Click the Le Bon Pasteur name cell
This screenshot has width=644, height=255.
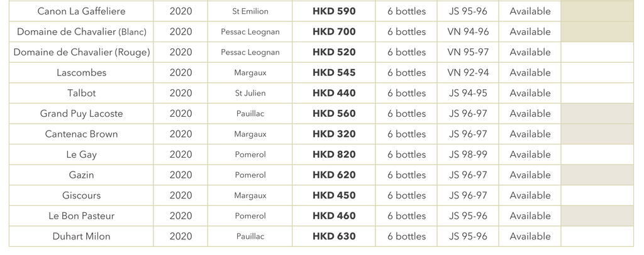(x=81, y=216)
